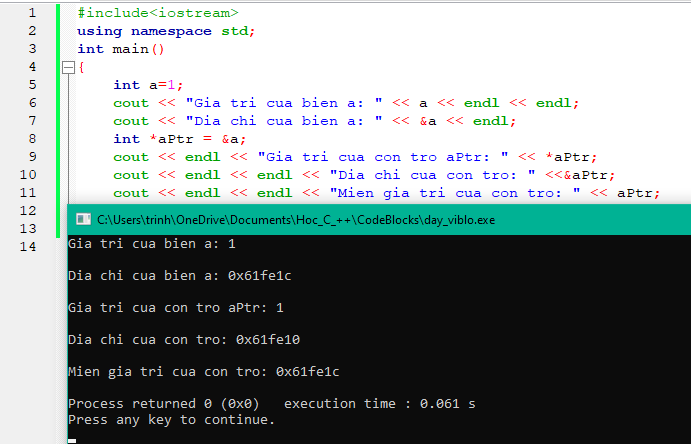The image size is (691, 444).
Task: Select line number 1 in the gutter
Action: pyautogui.click(x=32, y=13)
